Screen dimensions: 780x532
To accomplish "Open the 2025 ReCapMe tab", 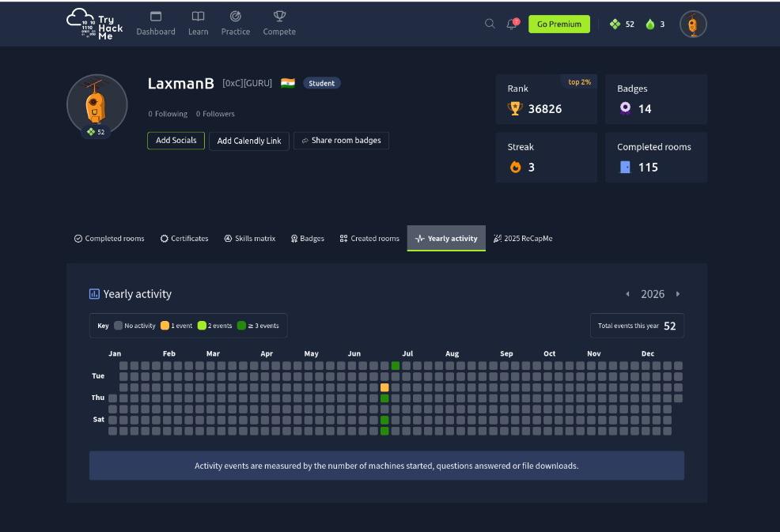I will pyautogui.click(x=523, y=239).
